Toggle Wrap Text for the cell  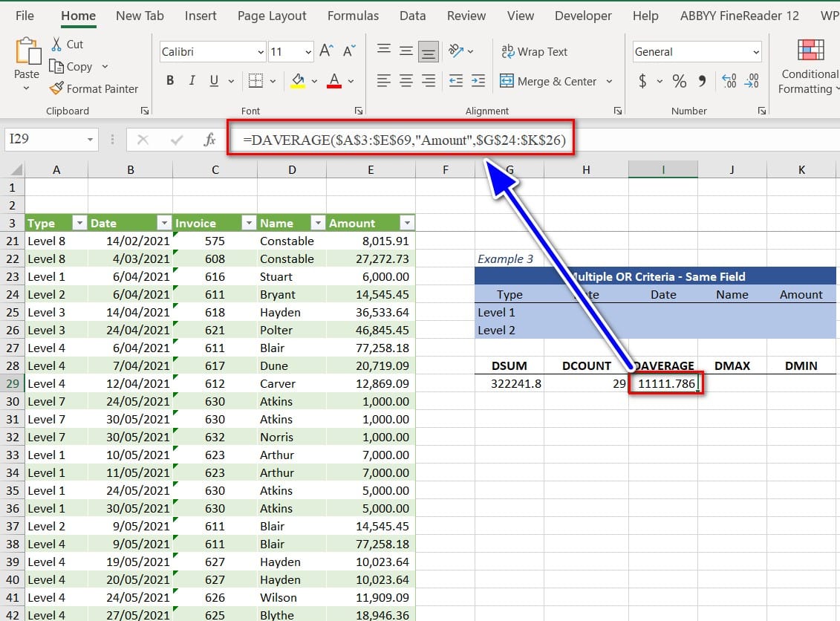click(535, 51)
